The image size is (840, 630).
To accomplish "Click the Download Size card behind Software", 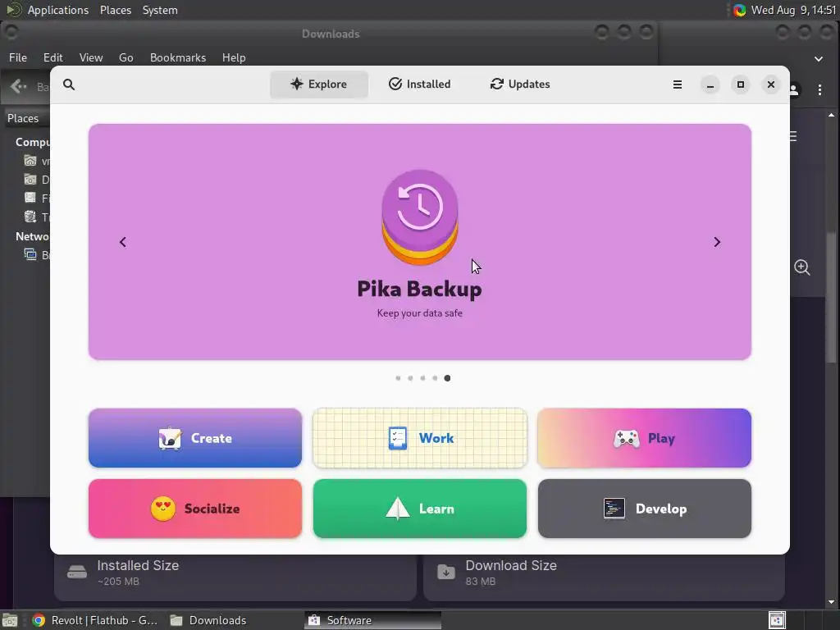I will point(605,577).
